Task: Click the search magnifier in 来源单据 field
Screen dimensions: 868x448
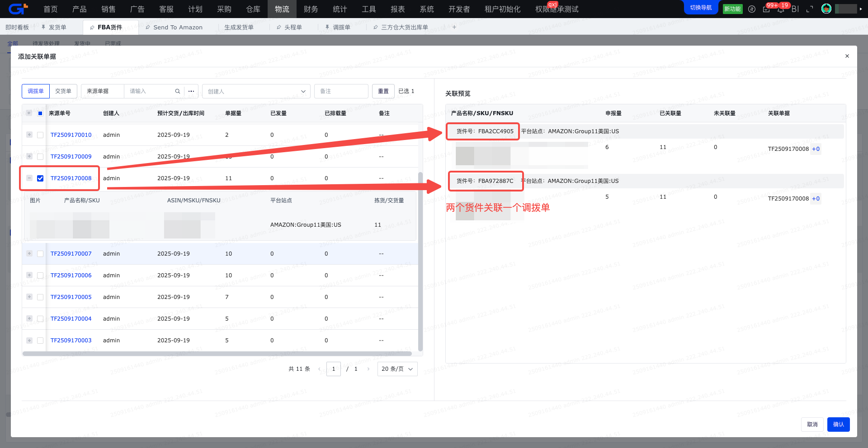Action: (178, 91)
